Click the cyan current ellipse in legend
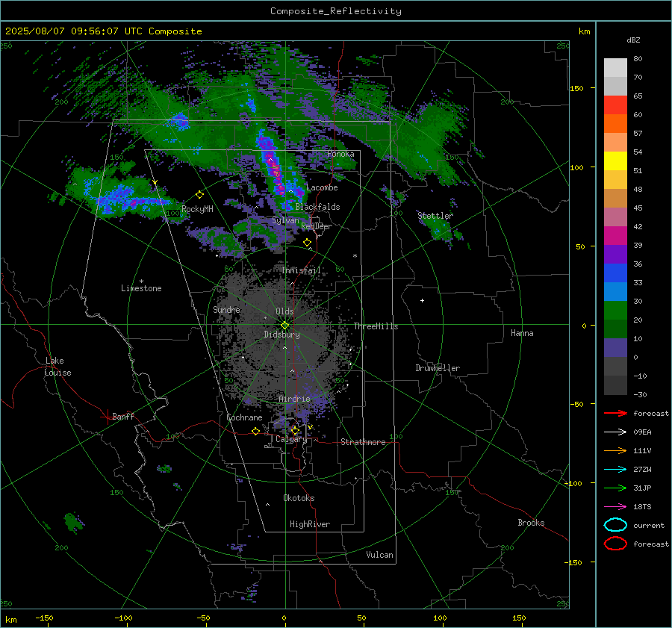 pyautogui.click(x=615, y=525)
